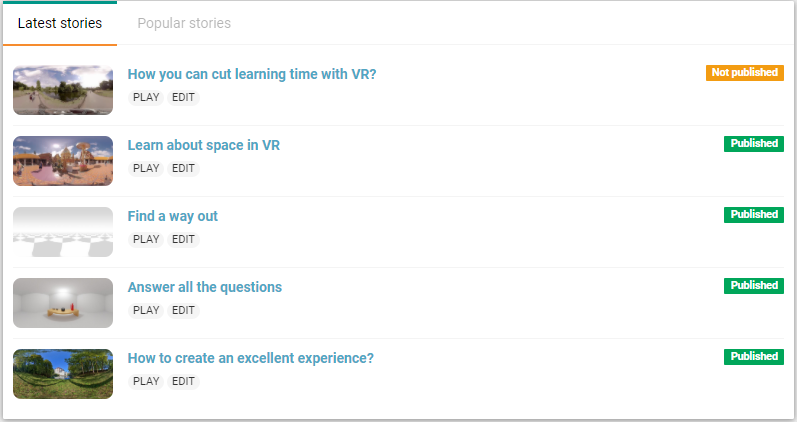Open the 'Answer all the questions' link
The image size is (797, 423).
click(x=204, y=287)
